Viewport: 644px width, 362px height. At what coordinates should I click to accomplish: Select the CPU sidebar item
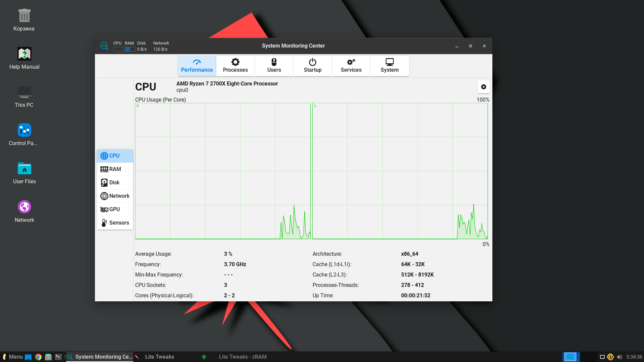pyautogui.click(x=115, y=156)
